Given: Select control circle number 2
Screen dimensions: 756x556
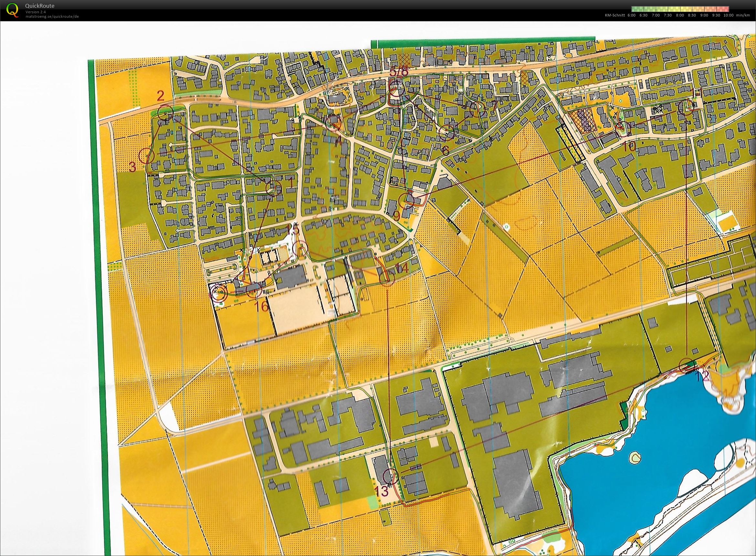Looking at the screenshot, I should point(165,112).
